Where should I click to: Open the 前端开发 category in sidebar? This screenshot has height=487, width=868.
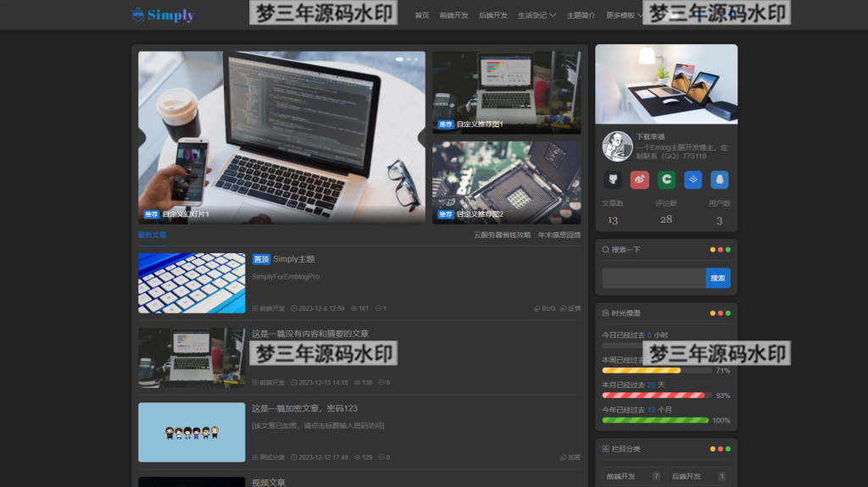[632, 476]
